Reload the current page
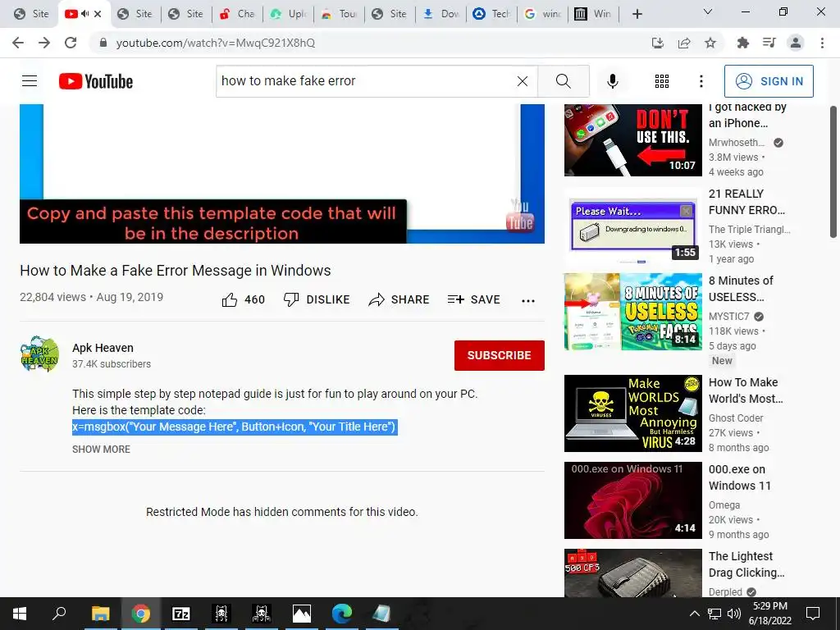This screenshot has width=840, height=630. (71, 43)
